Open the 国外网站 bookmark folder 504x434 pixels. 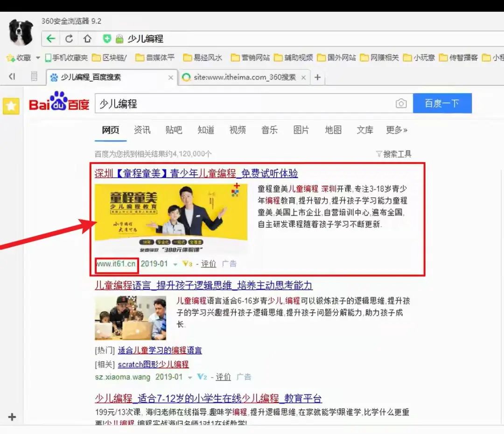click(336, 58)
